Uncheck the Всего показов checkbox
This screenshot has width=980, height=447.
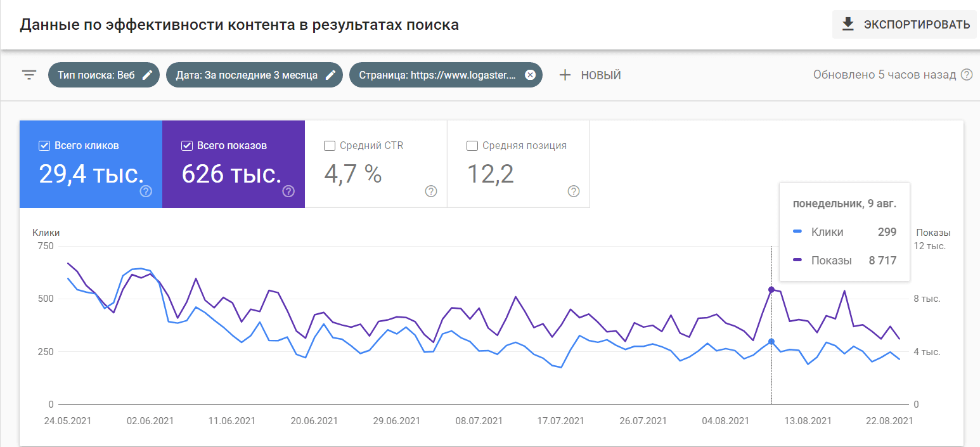(x=187, y=146)
